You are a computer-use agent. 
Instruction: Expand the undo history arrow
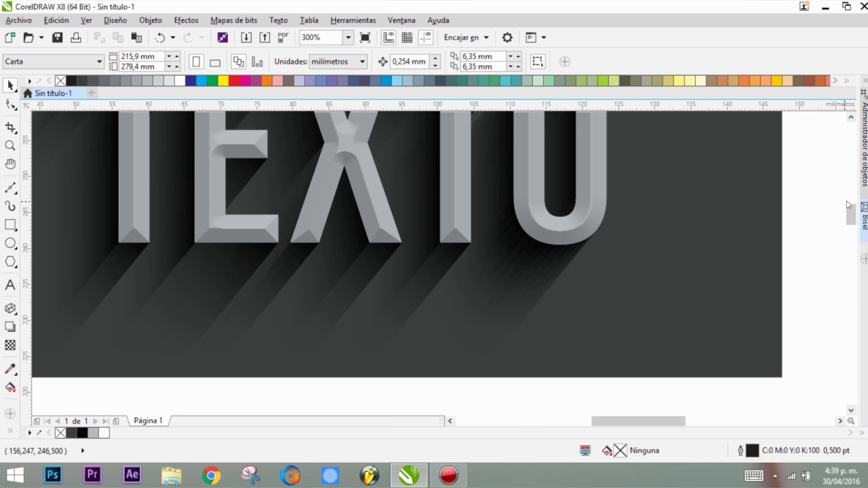[x=173, y=38]
